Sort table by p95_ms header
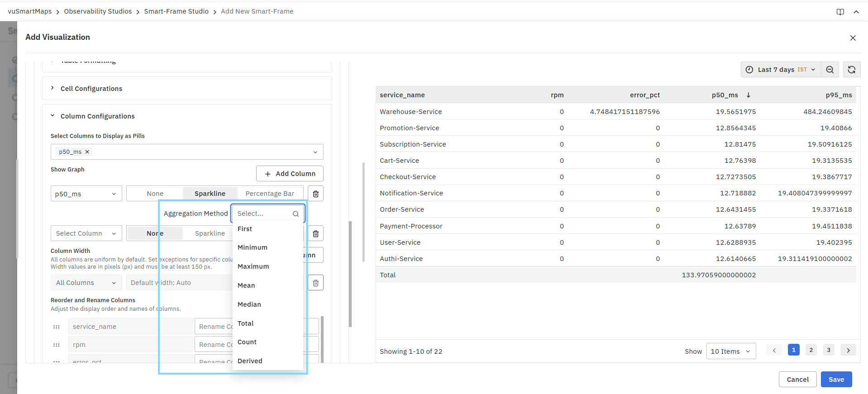 (839, 95)
